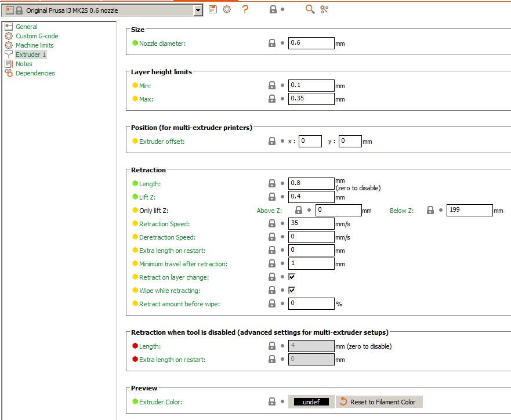Click the Wipe while retracting label
511x420 pixels.
pyautogui.click(x=169, y=291)
